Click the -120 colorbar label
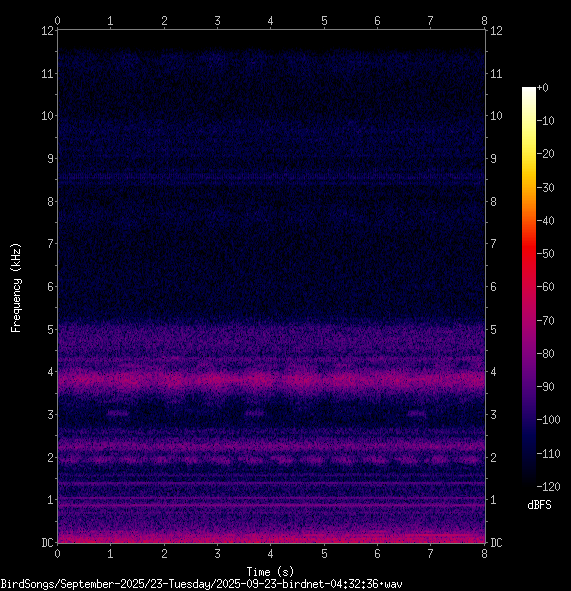The image size is (571, 591). [548, 487]
